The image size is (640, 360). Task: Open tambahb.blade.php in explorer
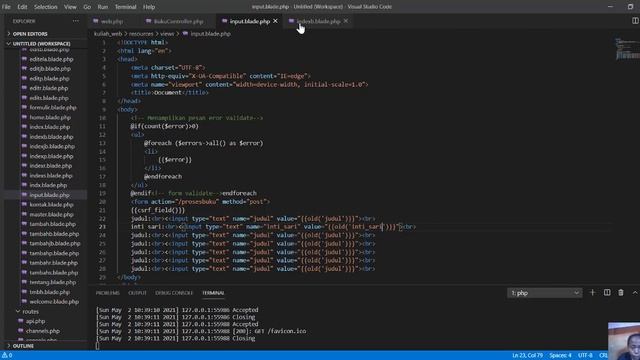(54, 234)
